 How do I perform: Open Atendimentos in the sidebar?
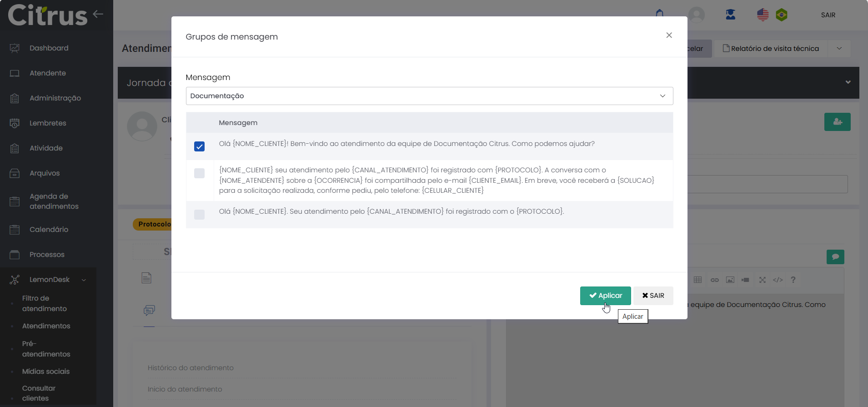[x=46, y=326]
